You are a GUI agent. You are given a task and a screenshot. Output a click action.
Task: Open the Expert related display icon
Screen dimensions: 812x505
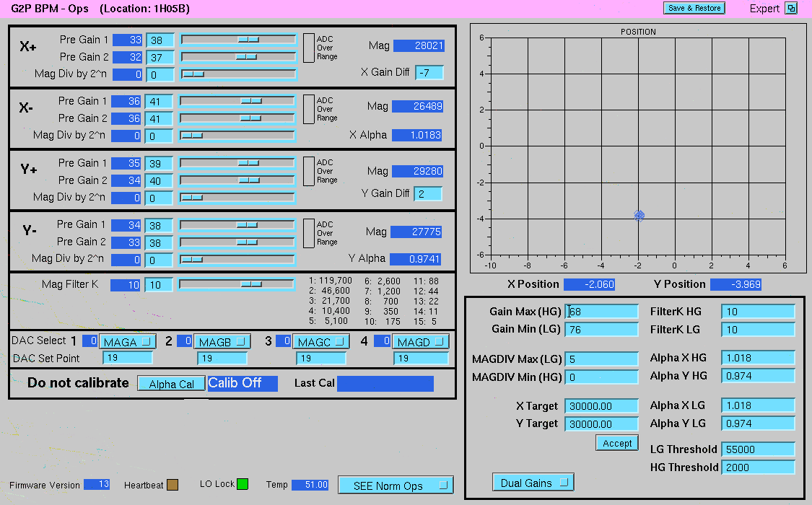click(791, 8)
